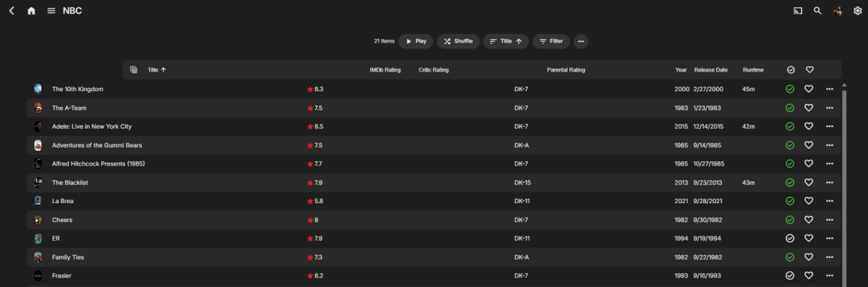Viewport: 868px width, 287px height.
Task: Play all 21 items
Action: point(416,41)
